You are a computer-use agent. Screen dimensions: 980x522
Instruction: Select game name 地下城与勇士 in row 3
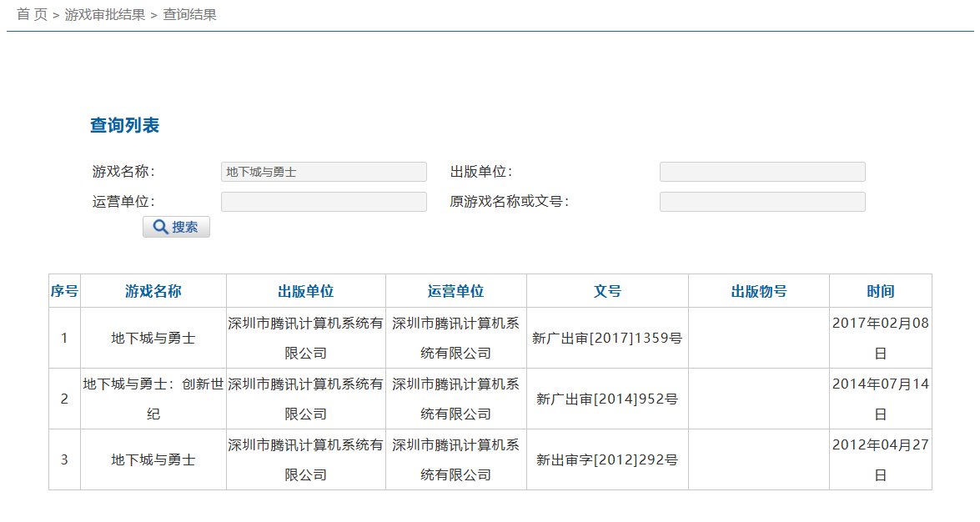click(x=153, y=460)
